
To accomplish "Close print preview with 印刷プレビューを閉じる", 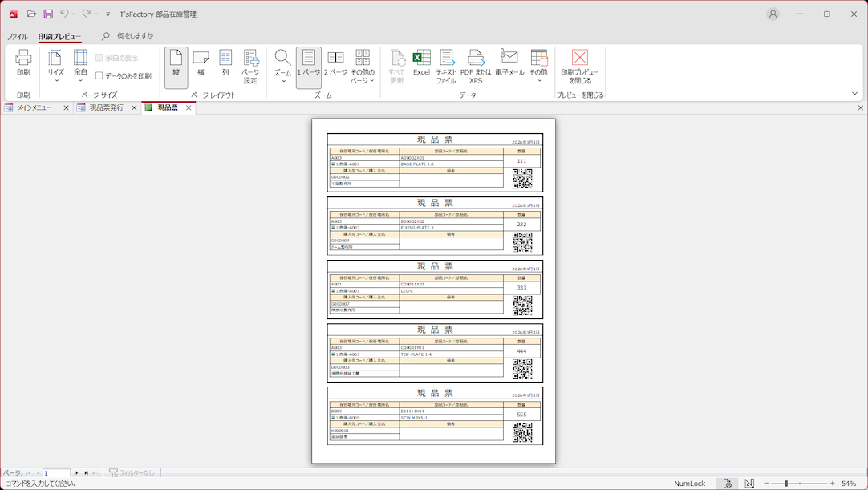I will coord(579,66).
